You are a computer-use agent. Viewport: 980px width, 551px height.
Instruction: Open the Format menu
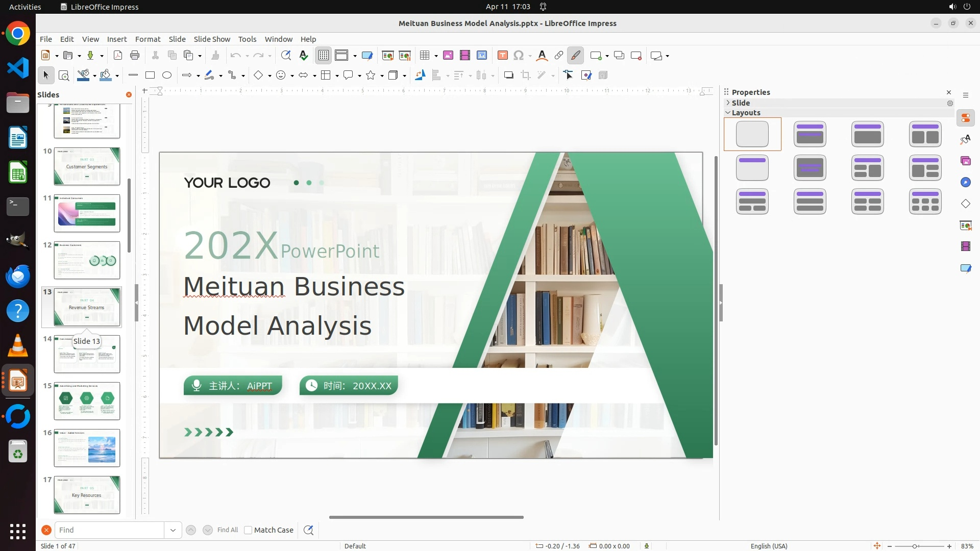[x=148, y=39]
